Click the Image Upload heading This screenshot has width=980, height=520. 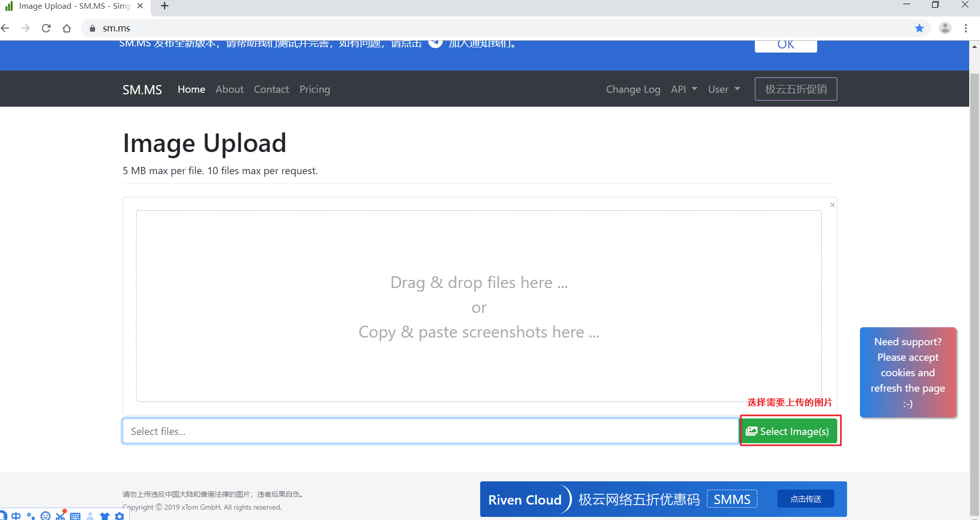(x=205, y=143)
